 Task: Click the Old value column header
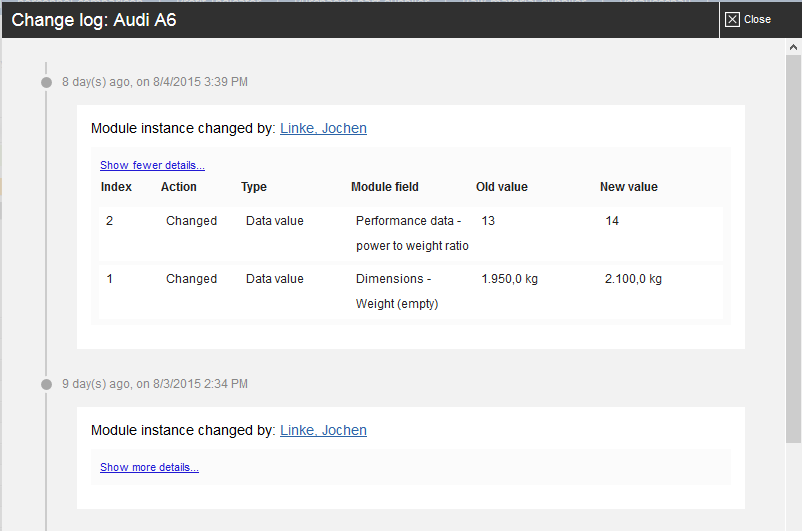pos(502,187)
